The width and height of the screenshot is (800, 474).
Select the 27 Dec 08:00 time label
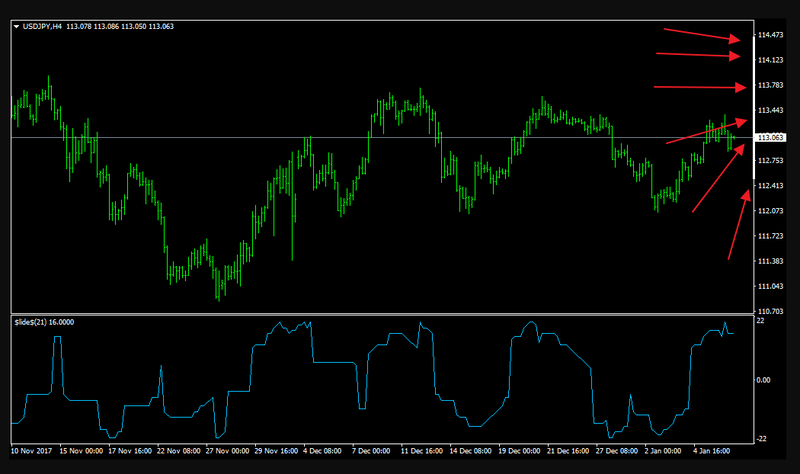point(617,451)
